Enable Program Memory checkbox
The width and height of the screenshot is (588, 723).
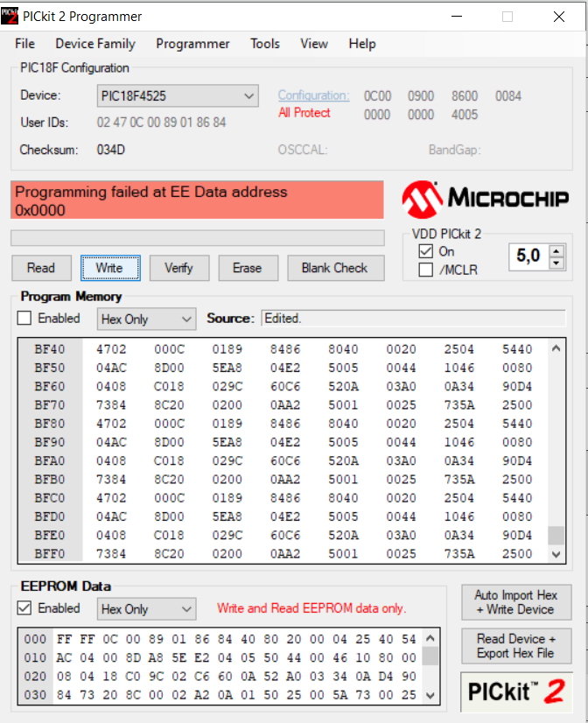click(x=24, y=319)
